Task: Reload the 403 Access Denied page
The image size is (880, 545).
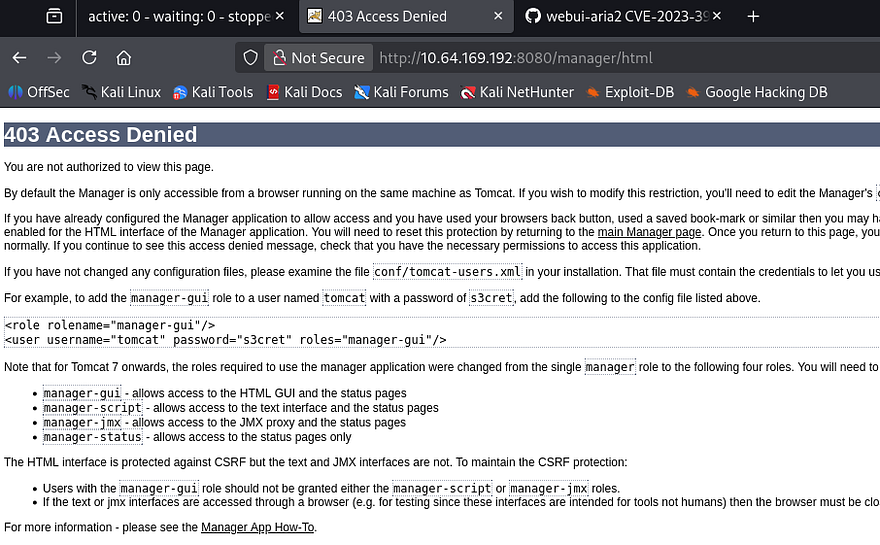Action: tap(89, 58)
